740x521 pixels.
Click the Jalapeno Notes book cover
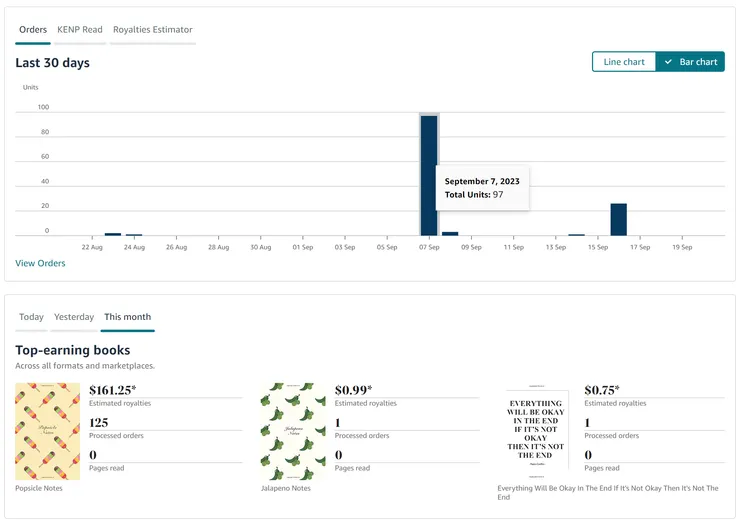pyautogui.click(x=293, y=431)
